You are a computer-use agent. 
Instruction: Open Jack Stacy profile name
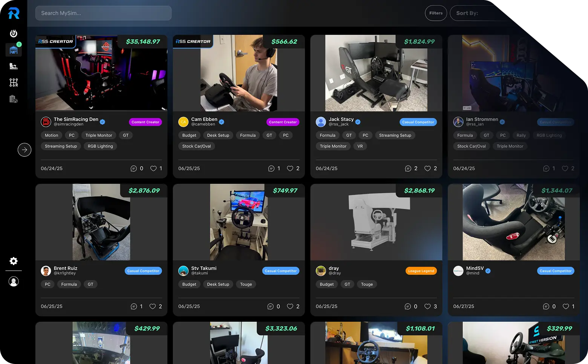click(x=341, y=119)
